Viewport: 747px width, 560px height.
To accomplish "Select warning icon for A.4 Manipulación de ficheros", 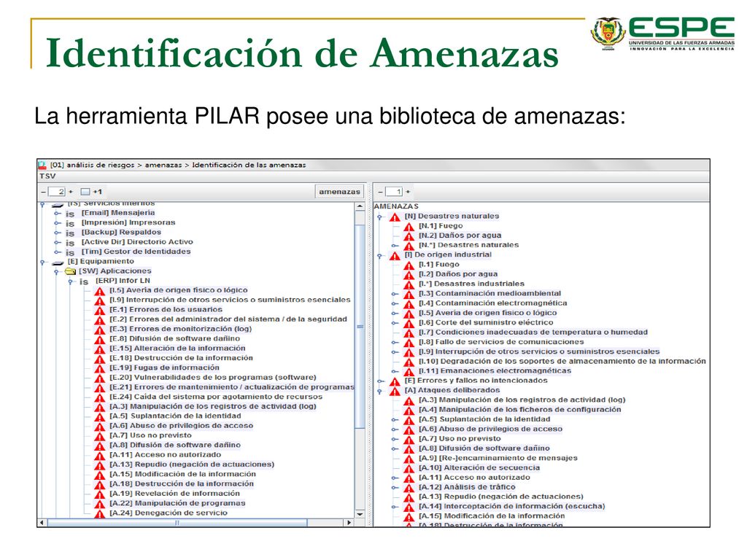I will [409, 411].
